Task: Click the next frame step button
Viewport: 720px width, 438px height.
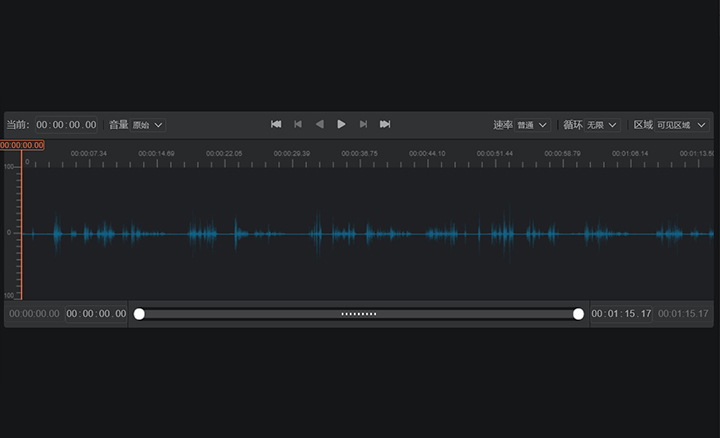Action: [x=363, y=124]
